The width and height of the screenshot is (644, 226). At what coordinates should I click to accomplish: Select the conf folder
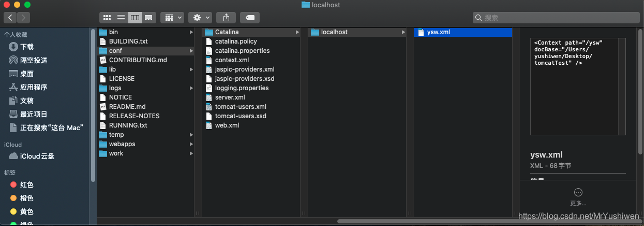tap(146, 51)
